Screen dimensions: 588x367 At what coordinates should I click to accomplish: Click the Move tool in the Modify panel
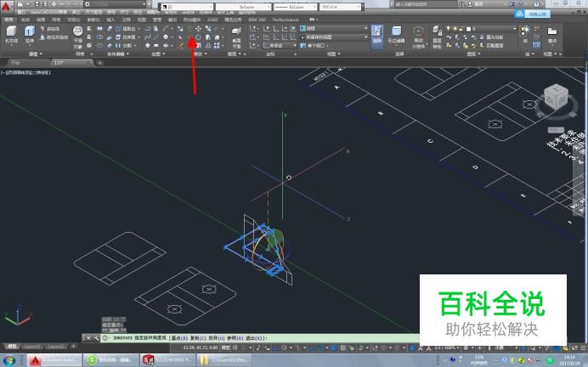198,29
